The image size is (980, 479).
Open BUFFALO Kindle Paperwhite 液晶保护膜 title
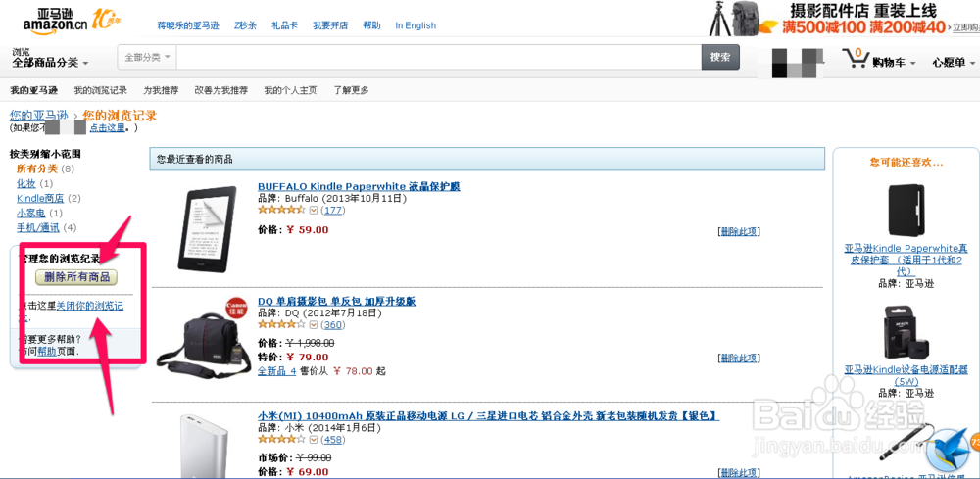(x=359, y=187)
